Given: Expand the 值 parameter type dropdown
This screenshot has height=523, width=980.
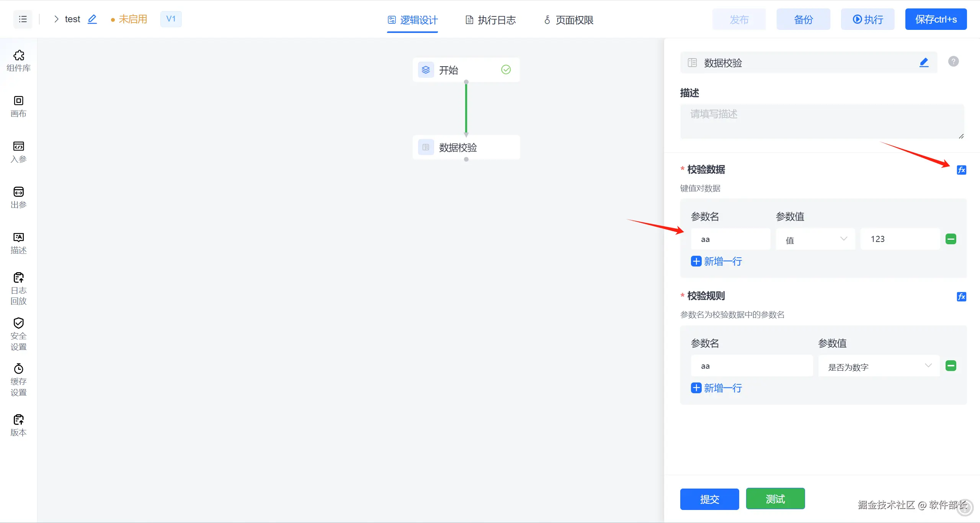Looking at the screenshot, I should pyautogui.click(x=815, y=240).
